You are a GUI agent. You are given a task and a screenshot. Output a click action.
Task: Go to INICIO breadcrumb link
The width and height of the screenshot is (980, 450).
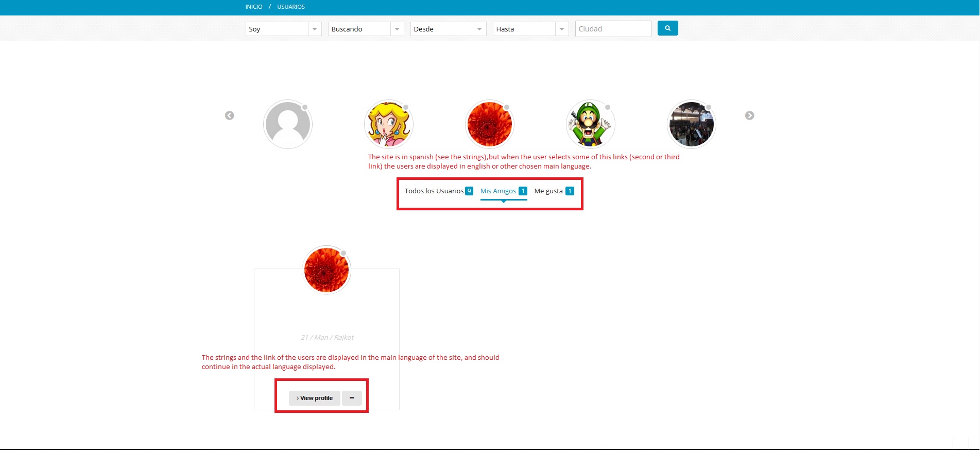click(x=254, y=7)
